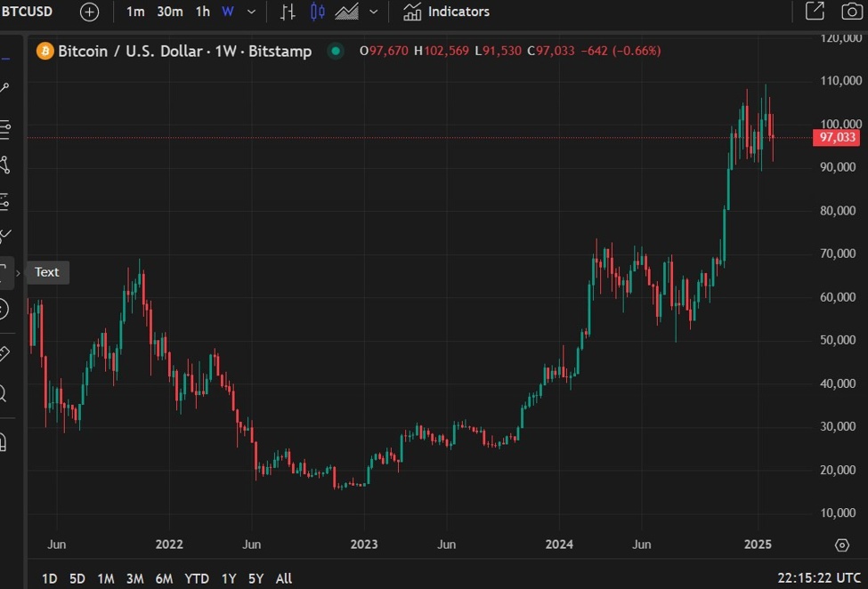Select the ruler measure tool in sidebar

click(x=4, y=354)
